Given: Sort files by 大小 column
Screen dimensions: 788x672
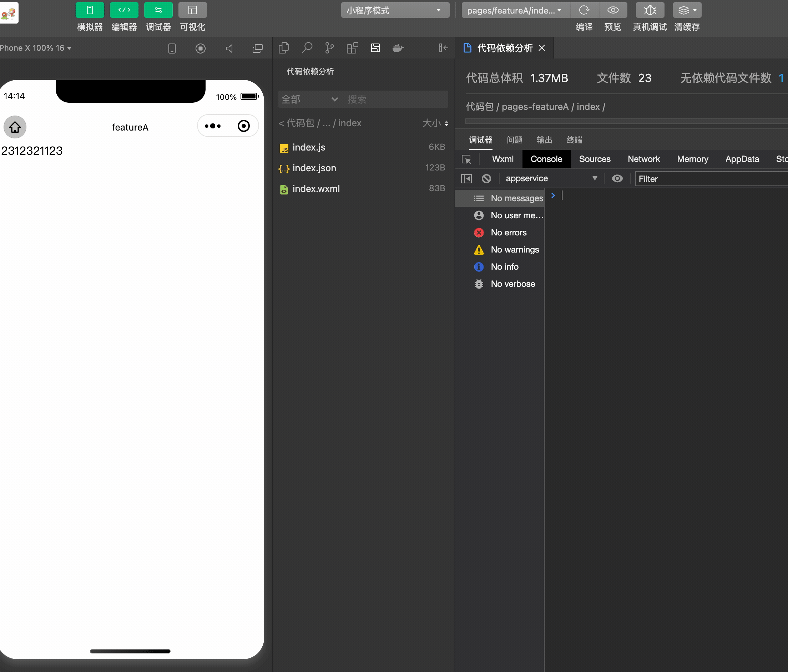Looking at the screenshot, I should tap(435, 123).
